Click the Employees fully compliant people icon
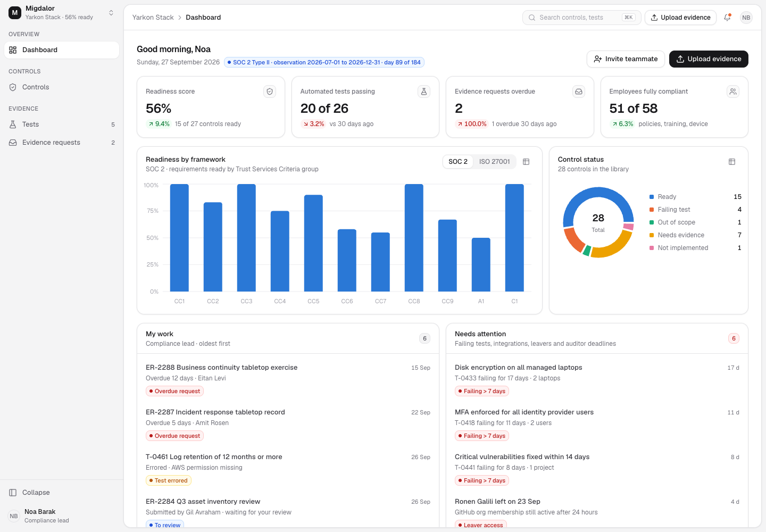This screenshot has height=532, width=766. tap(733, 92)
